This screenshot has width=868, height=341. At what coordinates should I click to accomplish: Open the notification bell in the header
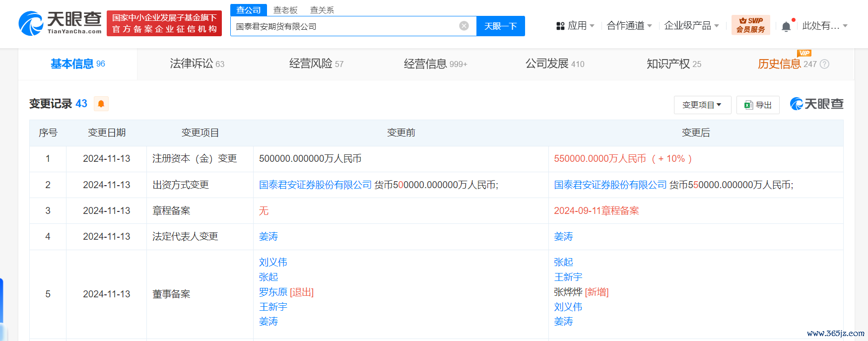pyautogui.click(x=786, y=26)
